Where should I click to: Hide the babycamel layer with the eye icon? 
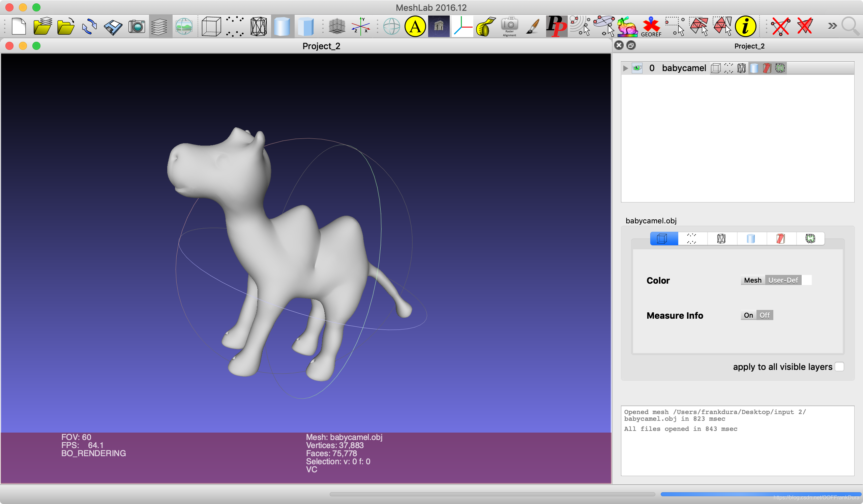(x=637, y=68)
